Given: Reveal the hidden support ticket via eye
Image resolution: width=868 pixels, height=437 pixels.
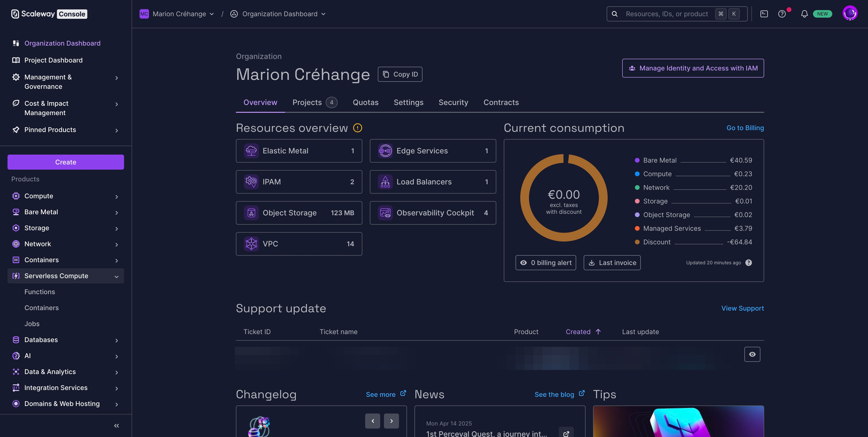Looking at the screenshot, I should (752, 355).
